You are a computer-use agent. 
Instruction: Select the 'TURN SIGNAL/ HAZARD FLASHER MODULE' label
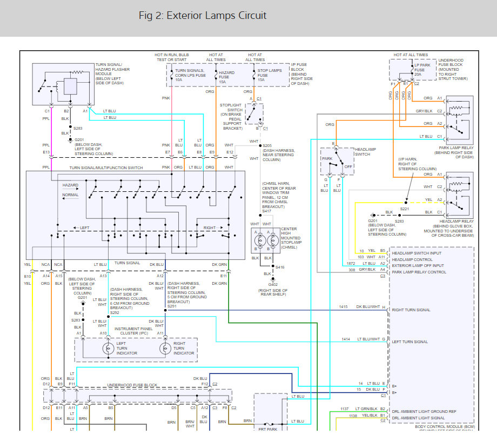click(112, 74)
